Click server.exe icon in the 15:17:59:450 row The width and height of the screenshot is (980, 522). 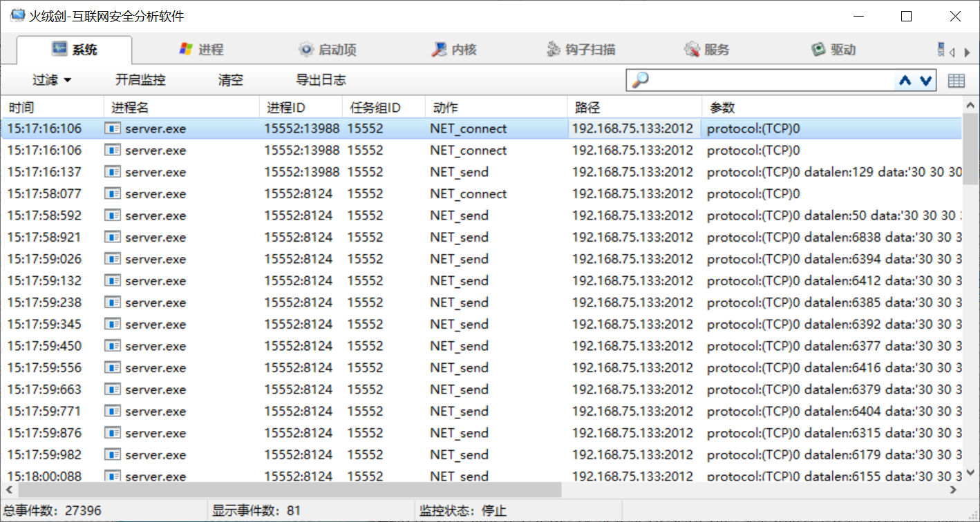click(113, 346)
